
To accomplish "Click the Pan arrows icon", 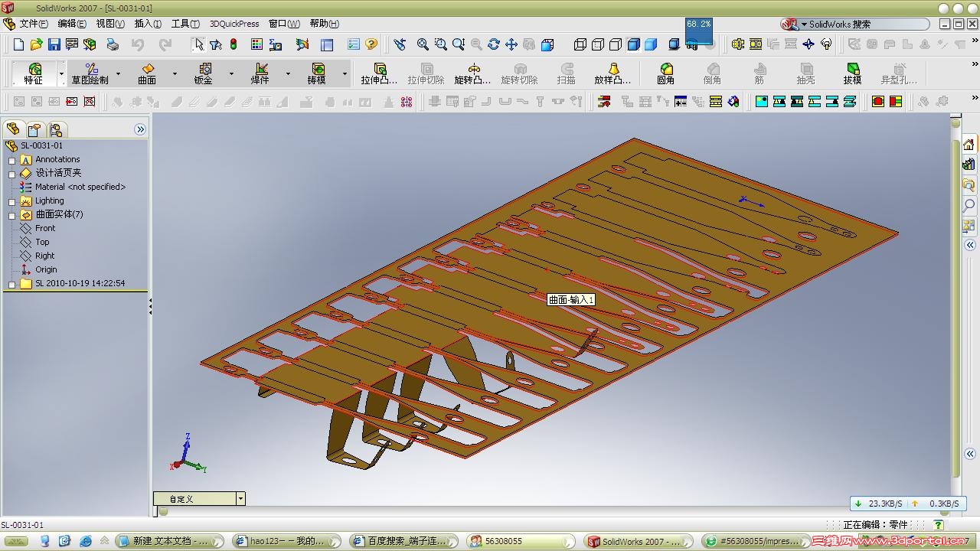I will tap(511, 44).
